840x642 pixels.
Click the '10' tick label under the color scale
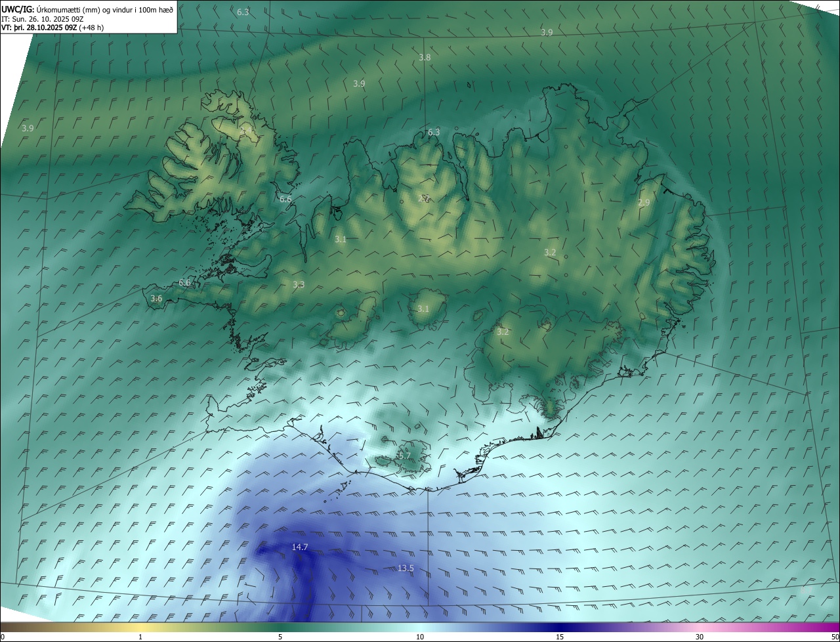click(x=420, y=637)
